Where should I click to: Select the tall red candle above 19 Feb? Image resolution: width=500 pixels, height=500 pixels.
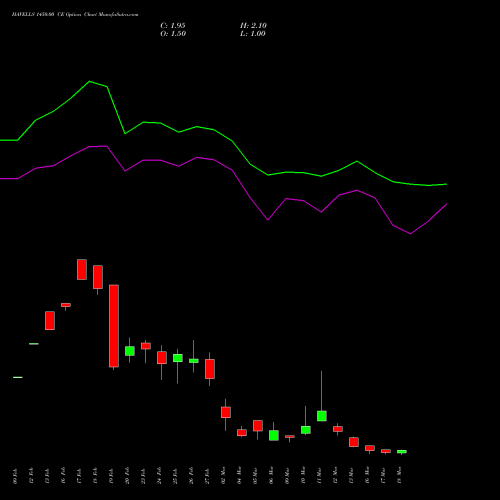[x=114, y=326]
